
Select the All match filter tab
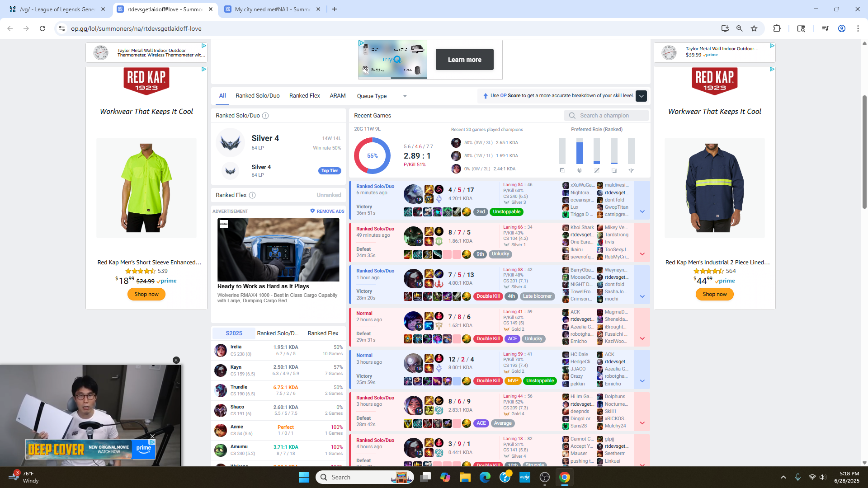[222, 96]
